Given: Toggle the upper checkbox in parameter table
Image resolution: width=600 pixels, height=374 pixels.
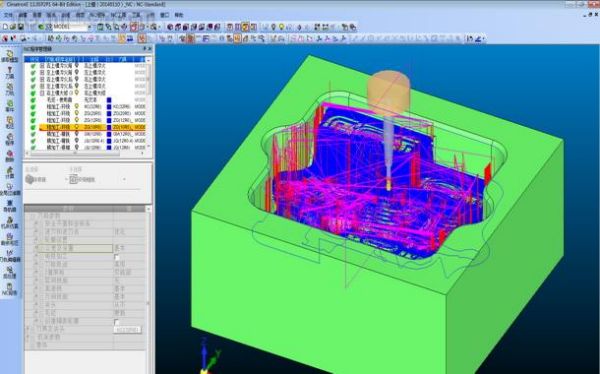Looking at the screenshot, I should pyautogui.click(x=117, y=257).
